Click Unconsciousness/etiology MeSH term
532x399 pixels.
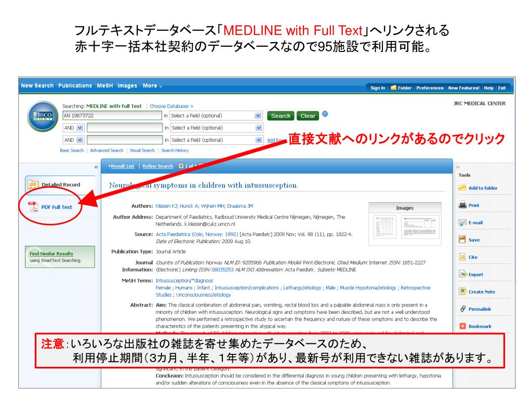click(204, 295)
